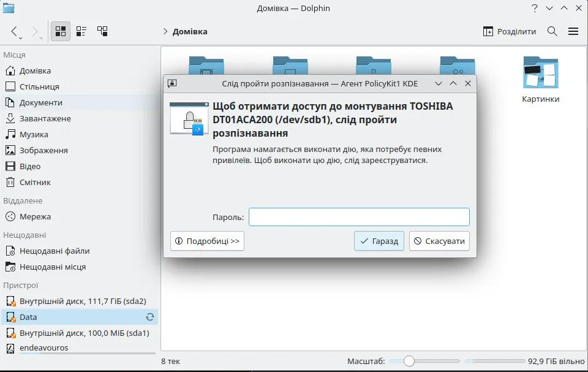
Task: Open the search magnifier in Dolphin
Action: pos(552,31)
